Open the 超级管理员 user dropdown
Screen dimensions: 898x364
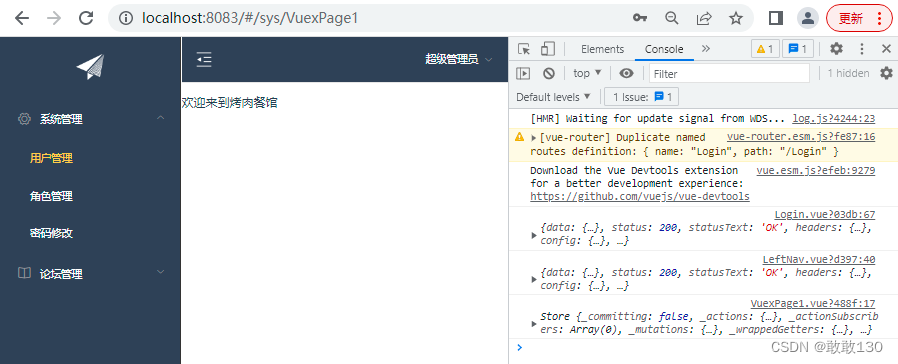tap(459, 59)
